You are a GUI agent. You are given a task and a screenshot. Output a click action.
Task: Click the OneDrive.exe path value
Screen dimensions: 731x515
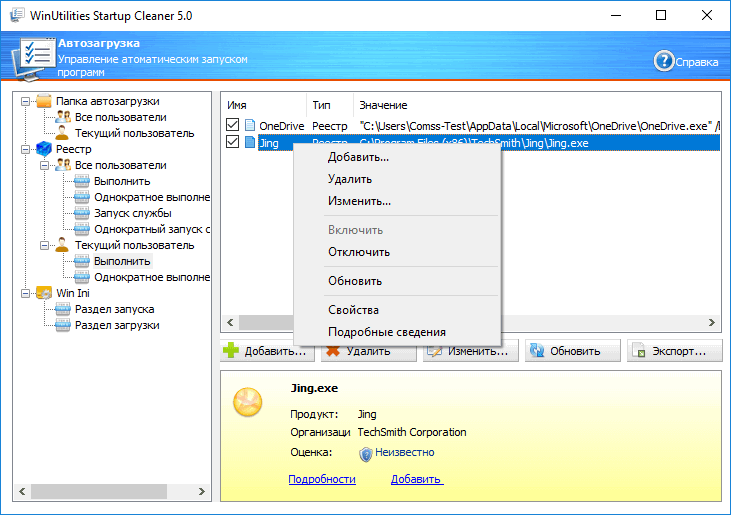[x=539, y=126]
